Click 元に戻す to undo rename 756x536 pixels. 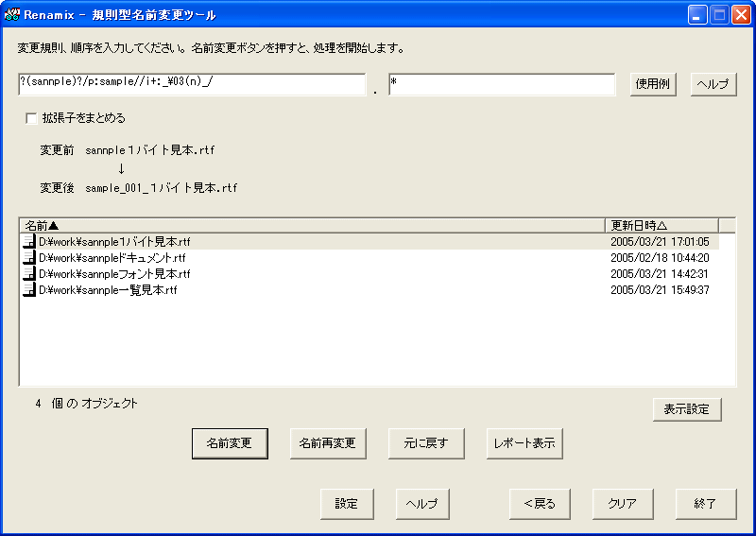pyautogui.click(x=426, y=443)
